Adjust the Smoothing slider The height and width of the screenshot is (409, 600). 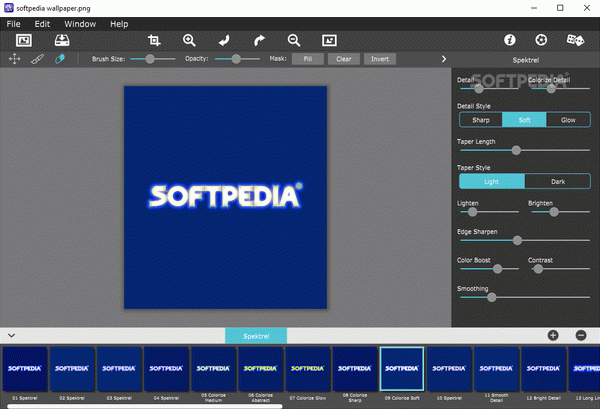click(525, 297)
